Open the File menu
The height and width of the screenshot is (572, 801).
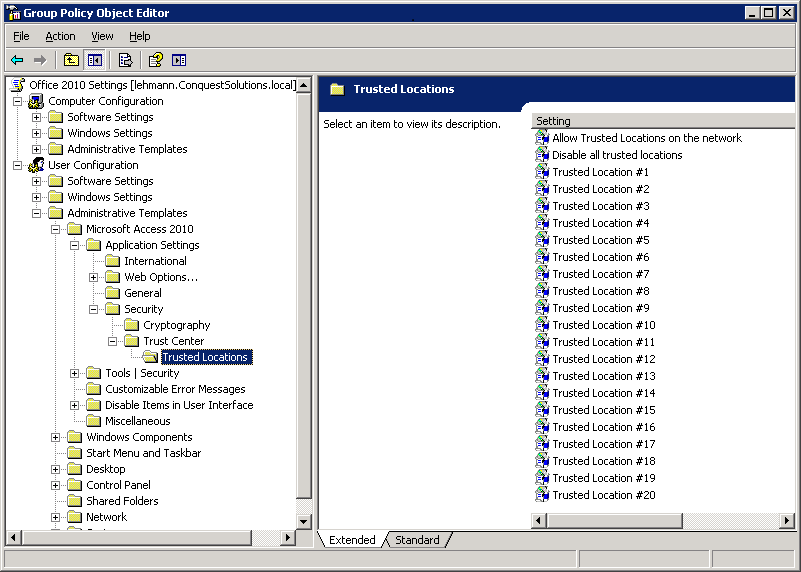[x=21, y=36]
